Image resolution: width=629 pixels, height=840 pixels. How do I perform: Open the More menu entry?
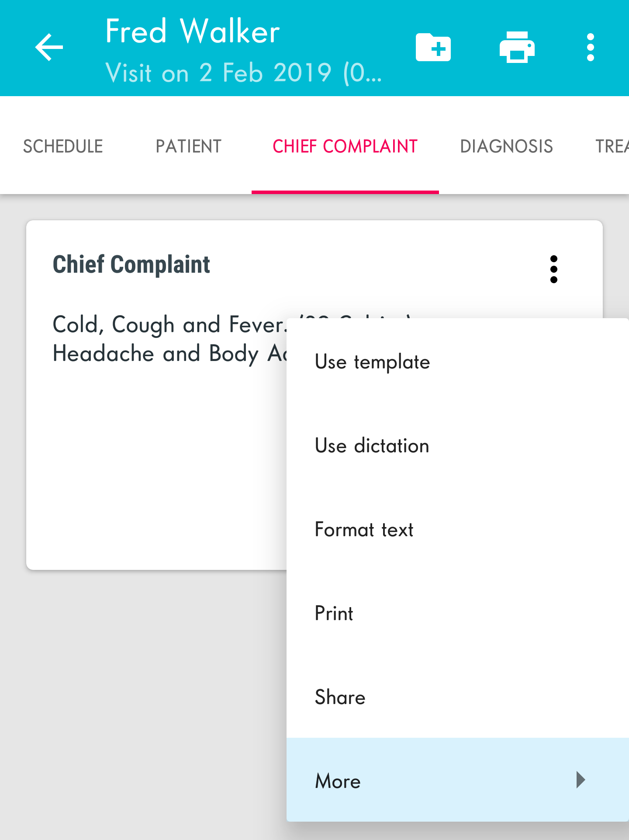(x=458, y=780)
